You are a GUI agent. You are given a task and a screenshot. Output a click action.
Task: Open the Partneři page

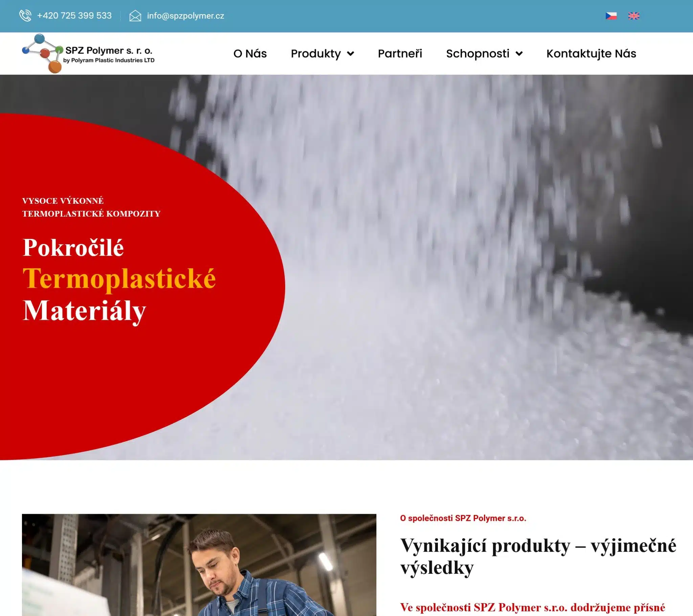(400, 53)
